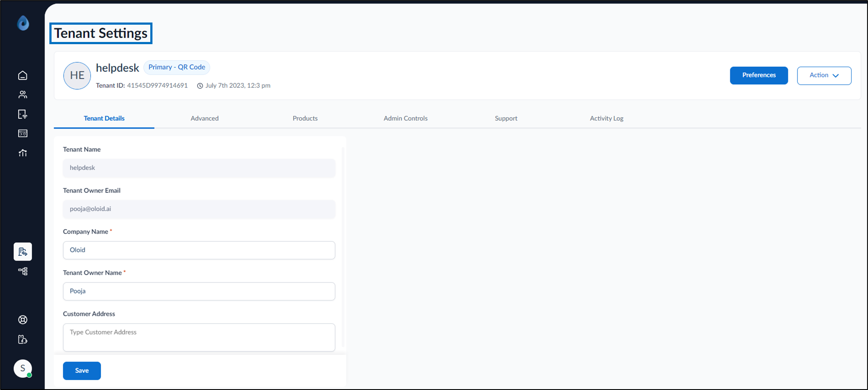The height and width of the screenshot is (390, 868).
Task: Click the Tenant ID value 41545D9974914691
Action: click(x=157, y=86)
